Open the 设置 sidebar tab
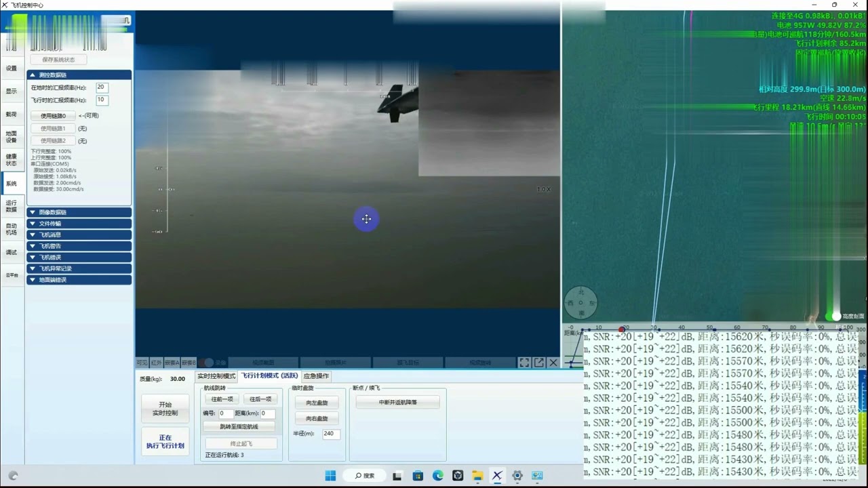The width and height of the screenshot is (868, 488). pyautogui.click(x=12, y=68)
